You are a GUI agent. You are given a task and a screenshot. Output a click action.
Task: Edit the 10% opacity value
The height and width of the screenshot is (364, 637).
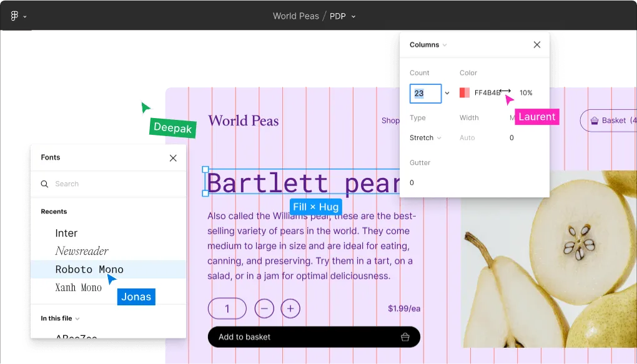point(526,92)
